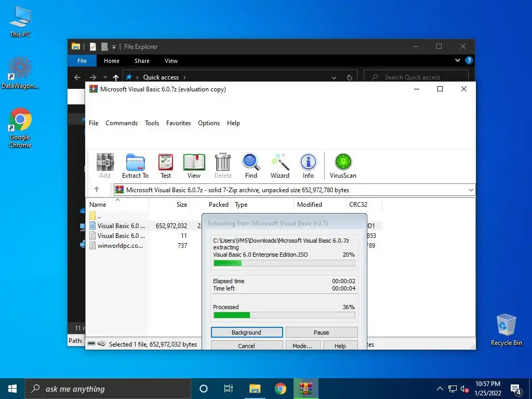
Task: Click the Test archive icon
Action: pos(166,166)
